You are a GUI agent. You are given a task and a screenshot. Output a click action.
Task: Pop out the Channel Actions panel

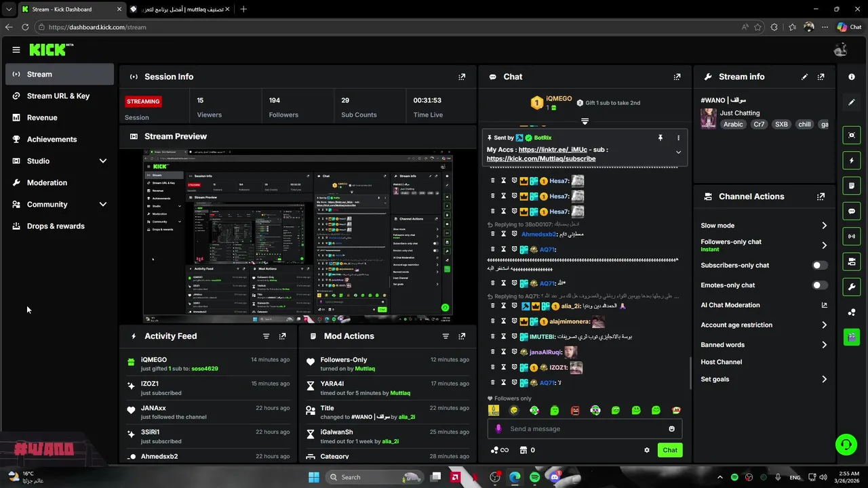(821, 197)
